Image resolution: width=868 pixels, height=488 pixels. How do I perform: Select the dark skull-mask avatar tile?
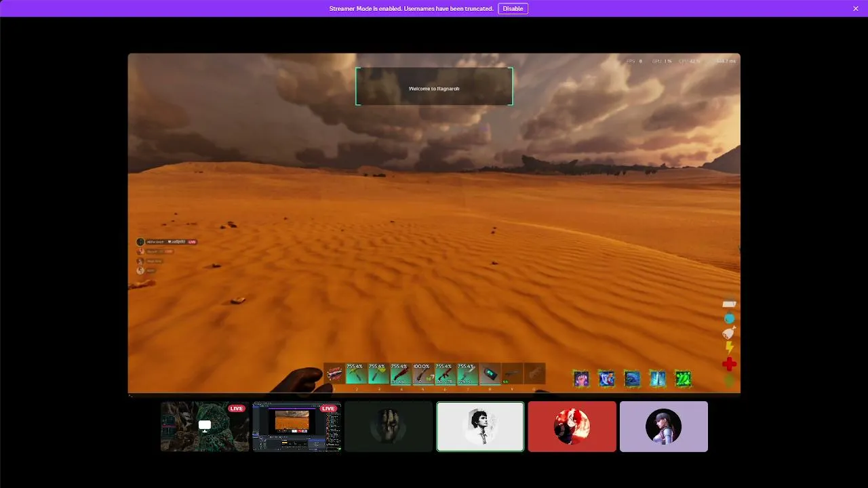click(389, 426)
